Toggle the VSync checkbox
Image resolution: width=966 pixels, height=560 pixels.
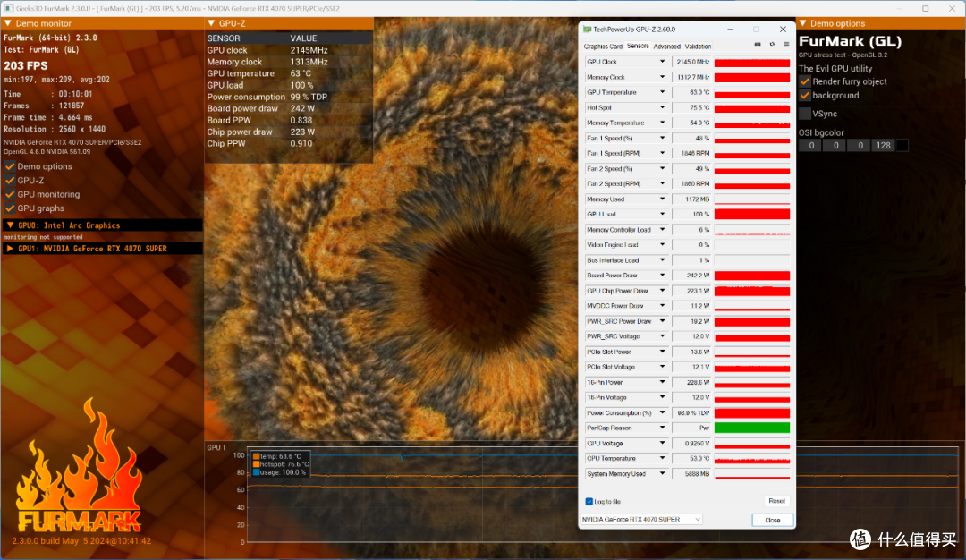click(x=805, y=114)
